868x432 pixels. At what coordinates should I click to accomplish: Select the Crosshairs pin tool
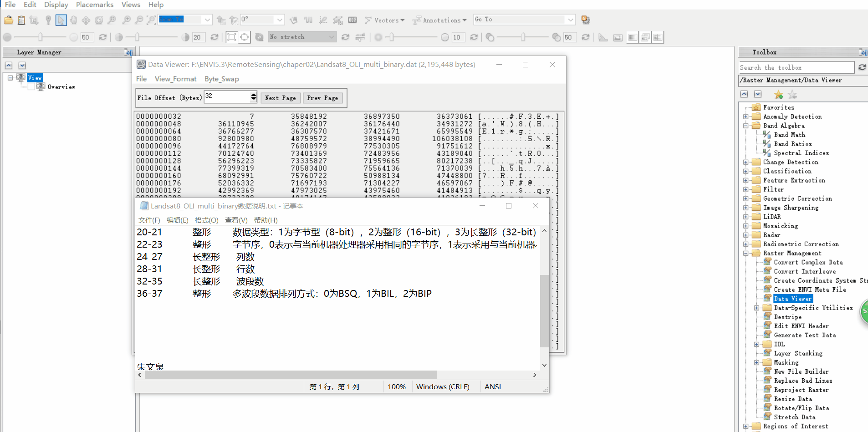click(48, 20)
